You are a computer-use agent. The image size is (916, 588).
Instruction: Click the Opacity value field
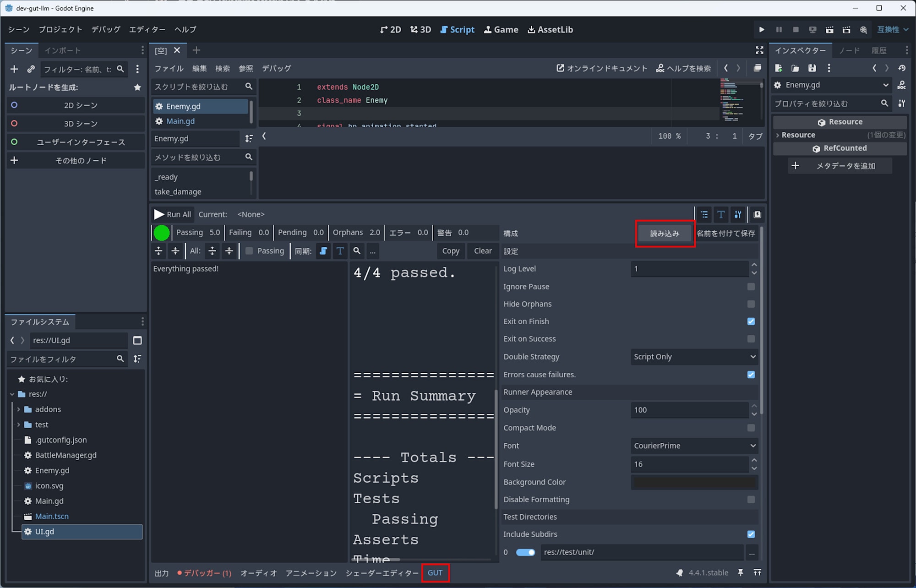point(690,410)
